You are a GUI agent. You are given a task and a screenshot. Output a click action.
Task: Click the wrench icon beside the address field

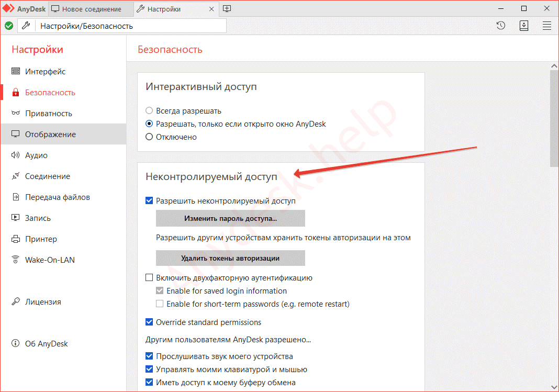tap(26, 26)
